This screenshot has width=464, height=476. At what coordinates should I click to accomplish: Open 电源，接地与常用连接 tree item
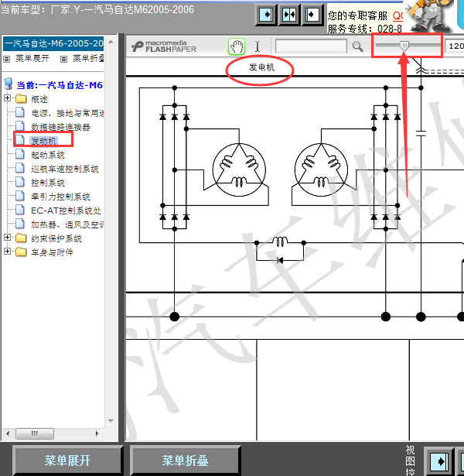pyautogui.click(x=67, y=113)
